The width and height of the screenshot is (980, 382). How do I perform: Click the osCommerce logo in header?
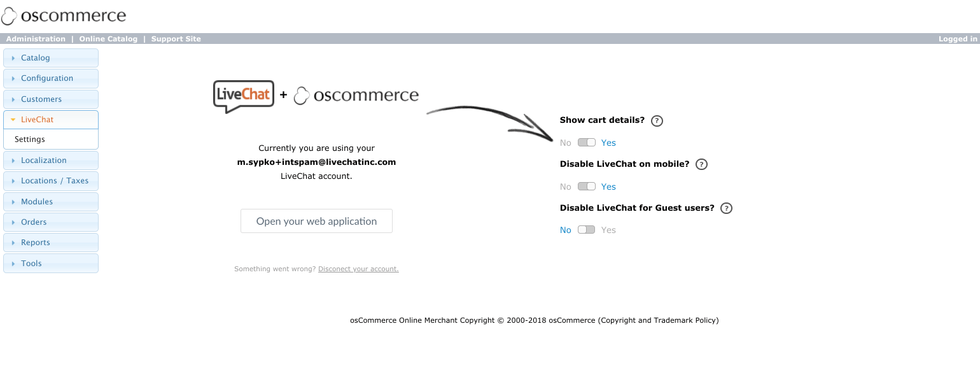coord(64,16)
